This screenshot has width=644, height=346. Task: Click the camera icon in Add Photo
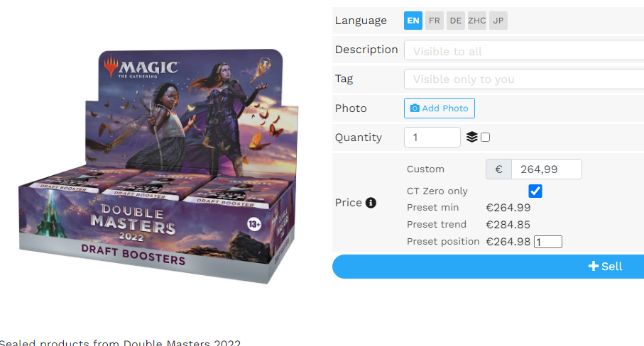coord(415,108)
